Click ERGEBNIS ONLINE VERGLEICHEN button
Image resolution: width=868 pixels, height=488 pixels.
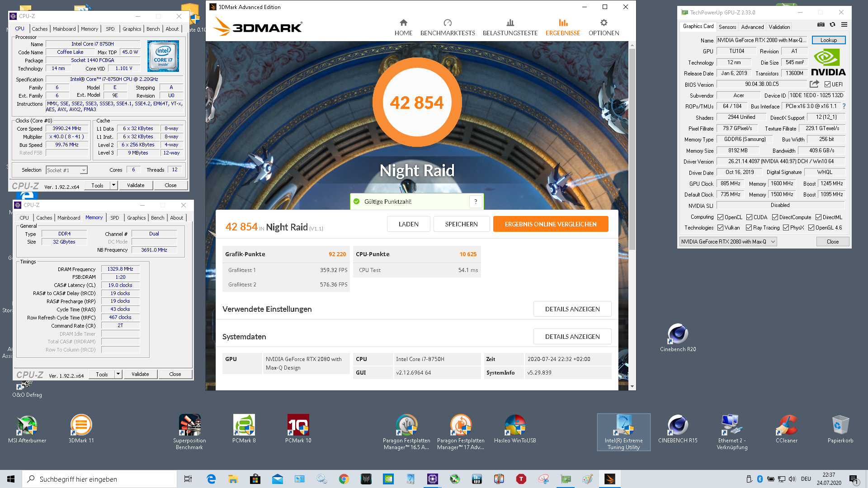click(550, 224)
